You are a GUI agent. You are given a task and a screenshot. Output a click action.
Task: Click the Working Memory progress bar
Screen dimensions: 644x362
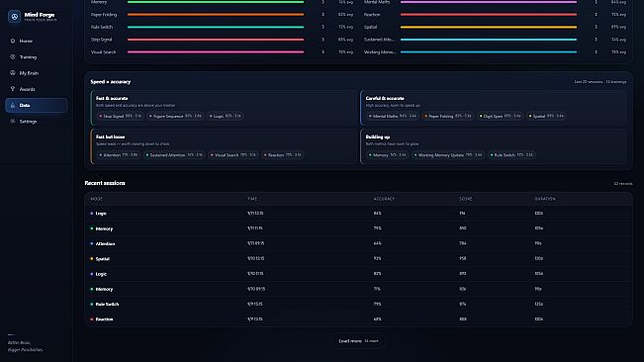pyautogui.click(x=489, y=52)
